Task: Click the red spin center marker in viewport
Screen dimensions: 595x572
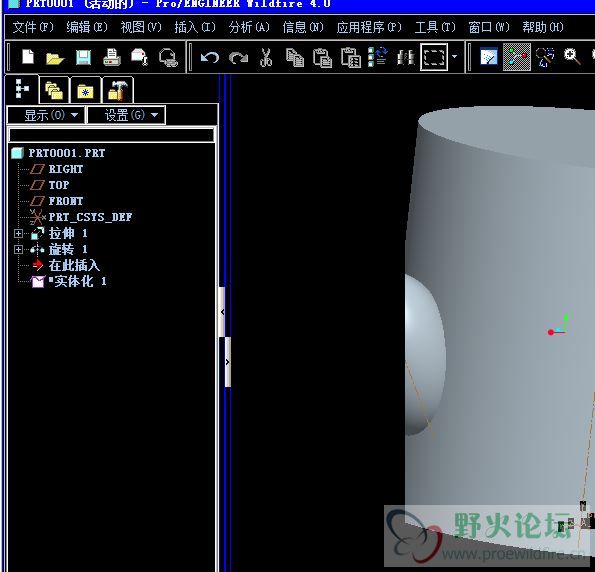Action: pos(551,332)
